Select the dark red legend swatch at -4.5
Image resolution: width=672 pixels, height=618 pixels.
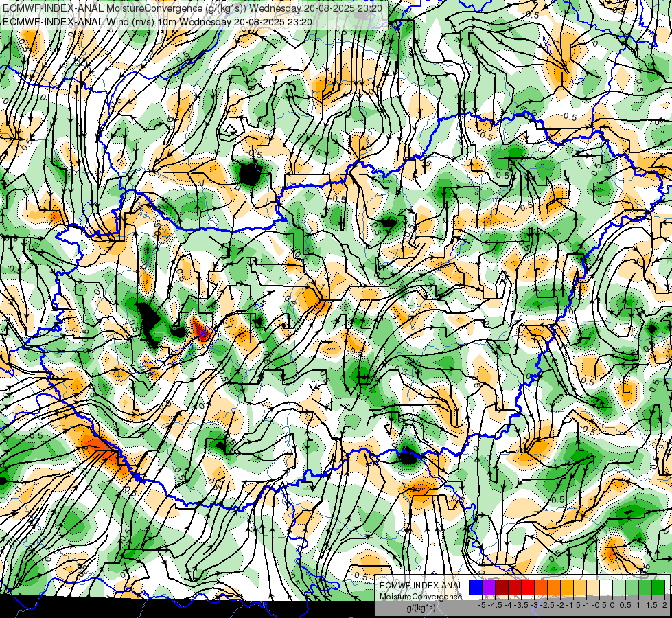[x=502, y=587]
